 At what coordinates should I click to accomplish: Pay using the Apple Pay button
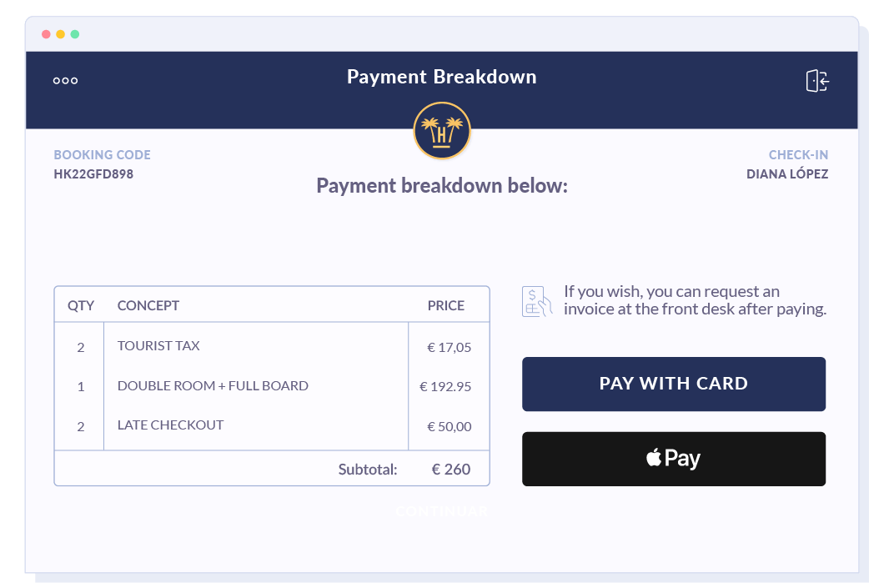coord(674,459)
